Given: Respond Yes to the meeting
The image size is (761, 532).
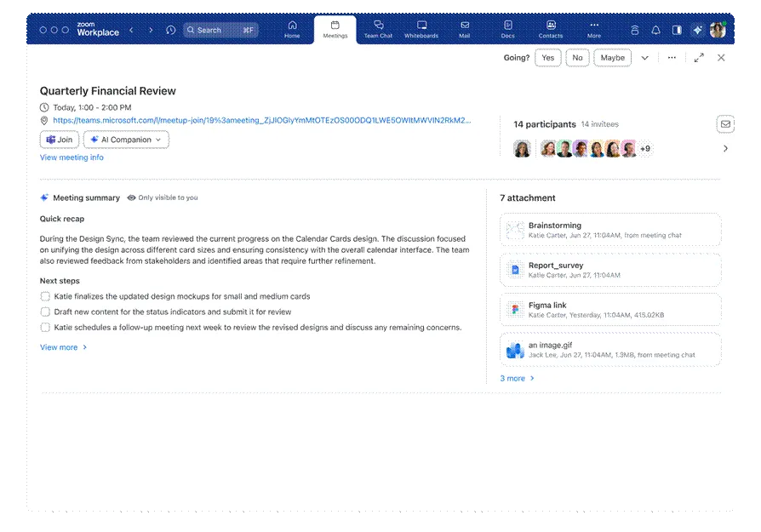Looking at the screenshot, I should click(548, 58).
